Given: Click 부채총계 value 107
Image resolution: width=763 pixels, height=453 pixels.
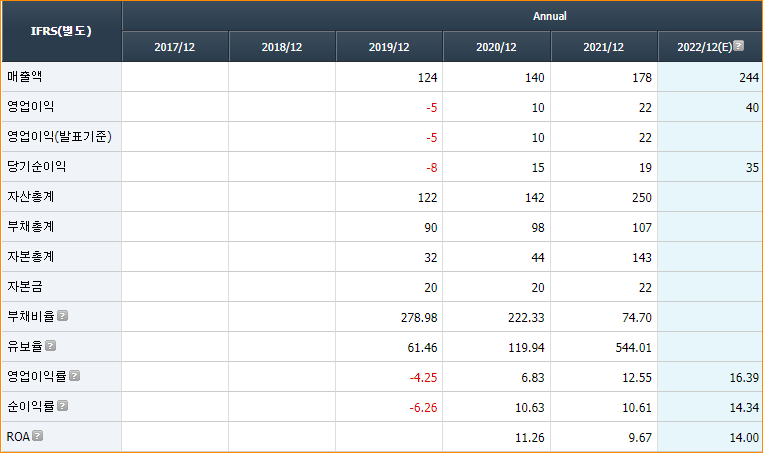Looking at the screenshot, I should 642,228.
